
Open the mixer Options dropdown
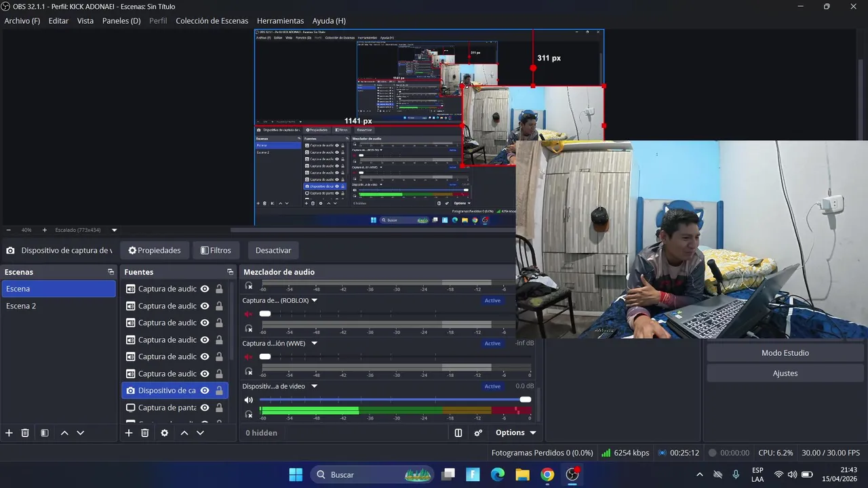click(x=515, y=433)
